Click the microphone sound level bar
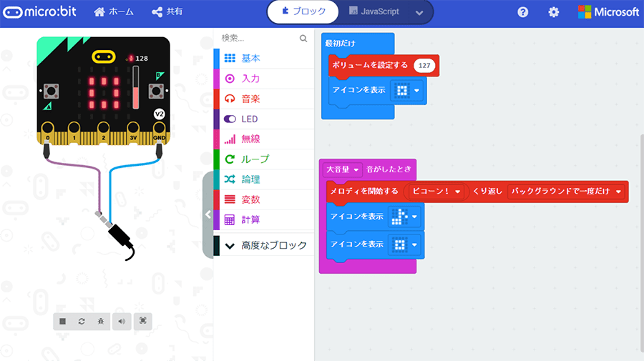The width and height of the screenshot is (644, 361). [x=136, y=87]
